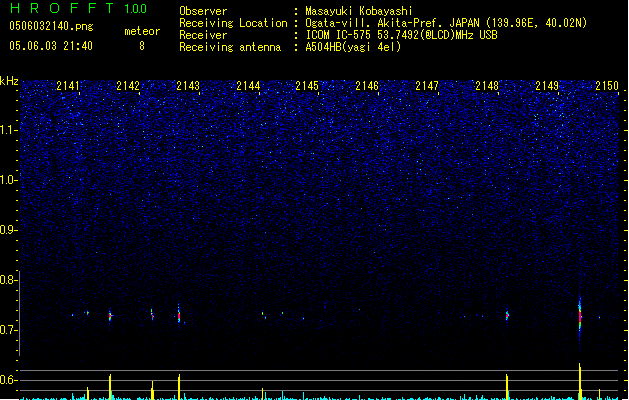Click the "meteor" count label
The width and height of the screenshot is (629, 400).
[142, 31]
